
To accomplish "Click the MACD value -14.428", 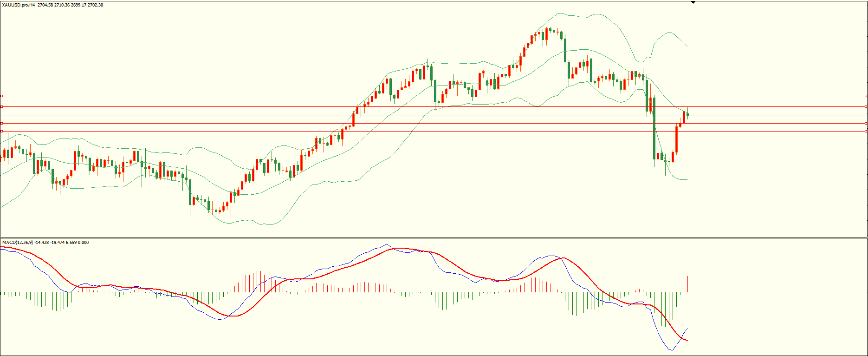I will coord(42,243).
